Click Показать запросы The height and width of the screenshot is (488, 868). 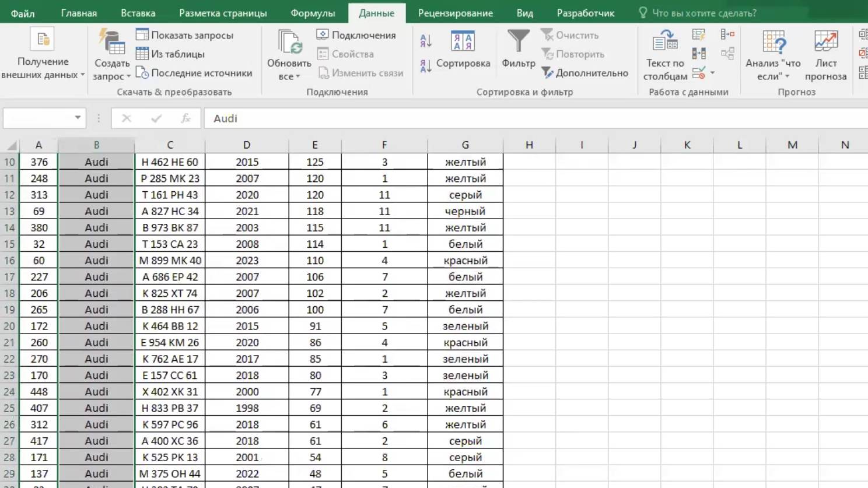click(185, 35)
